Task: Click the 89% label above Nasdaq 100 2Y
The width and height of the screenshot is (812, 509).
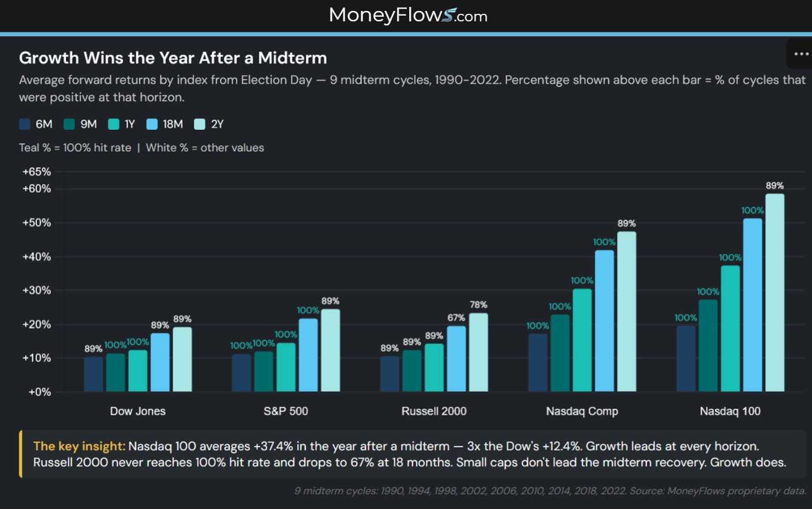Action: tap(775, 186)
